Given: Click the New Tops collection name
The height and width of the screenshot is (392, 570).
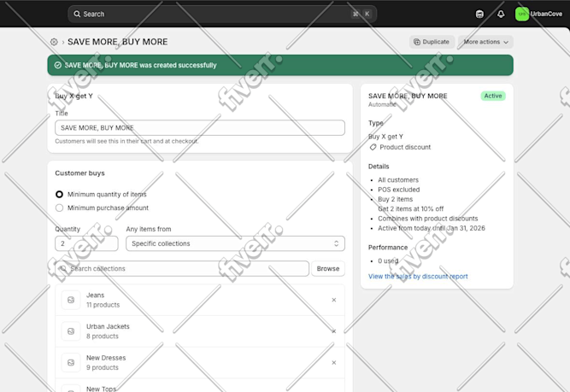Looking at the screenshot, I should click(101, 389).
